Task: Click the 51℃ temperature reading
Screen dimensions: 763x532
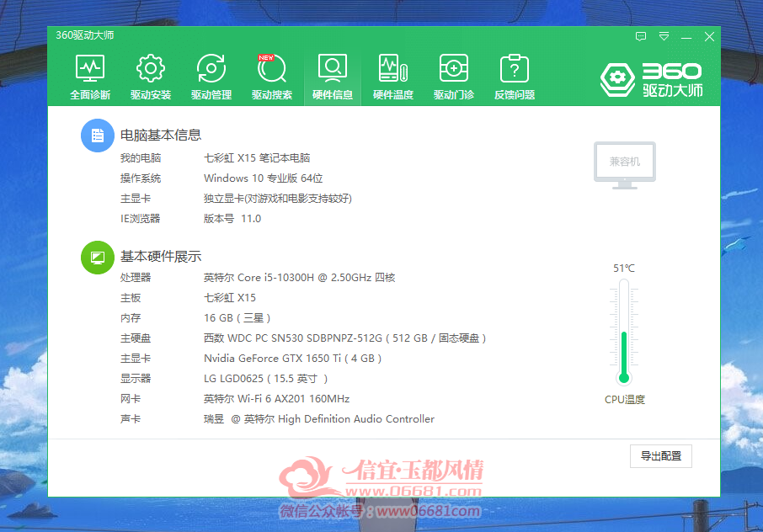Action: coord(624,269)
